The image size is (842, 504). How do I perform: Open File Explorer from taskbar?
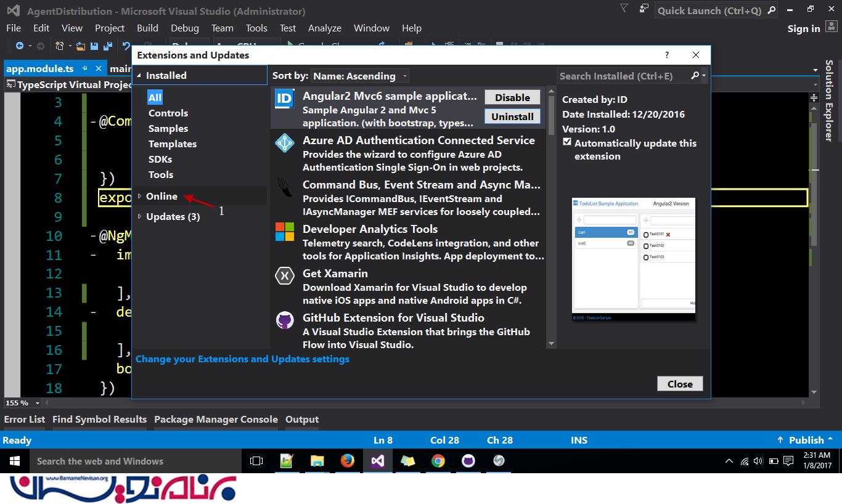click(x=317, y=461)
